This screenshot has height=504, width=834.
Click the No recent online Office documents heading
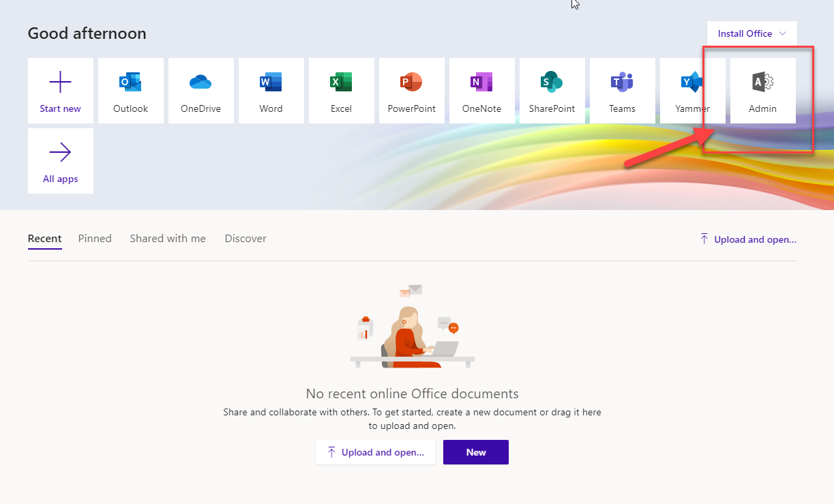coord(413,394)
